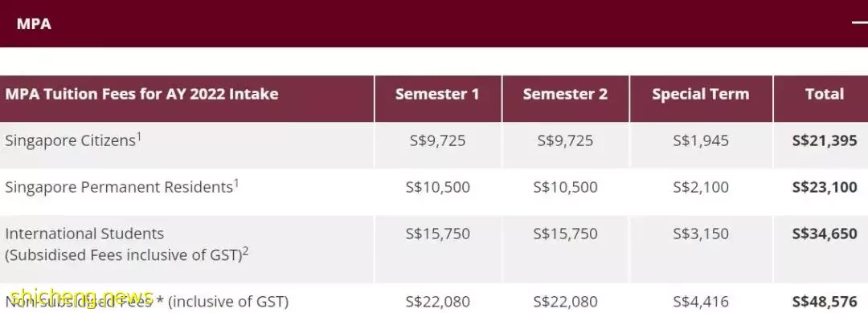The image size is (868, 313).
Task: Click the S$21,395 total for Singapore Citizens
Action: 825,140
